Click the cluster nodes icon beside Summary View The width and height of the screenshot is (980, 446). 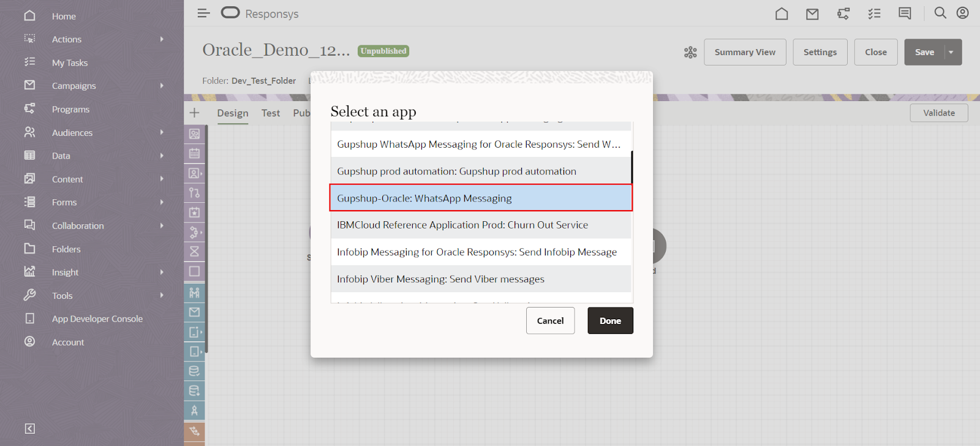[x=690, y=53]
